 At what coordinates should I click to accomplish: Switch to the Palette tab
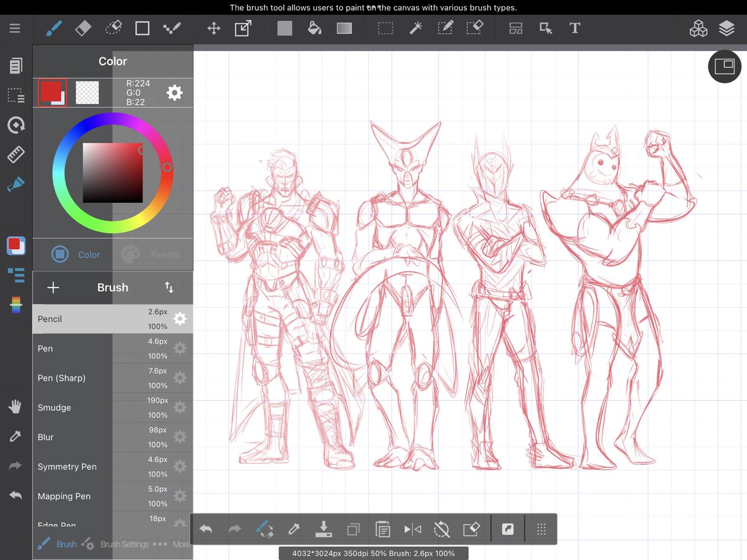click(x=150, y=254)
